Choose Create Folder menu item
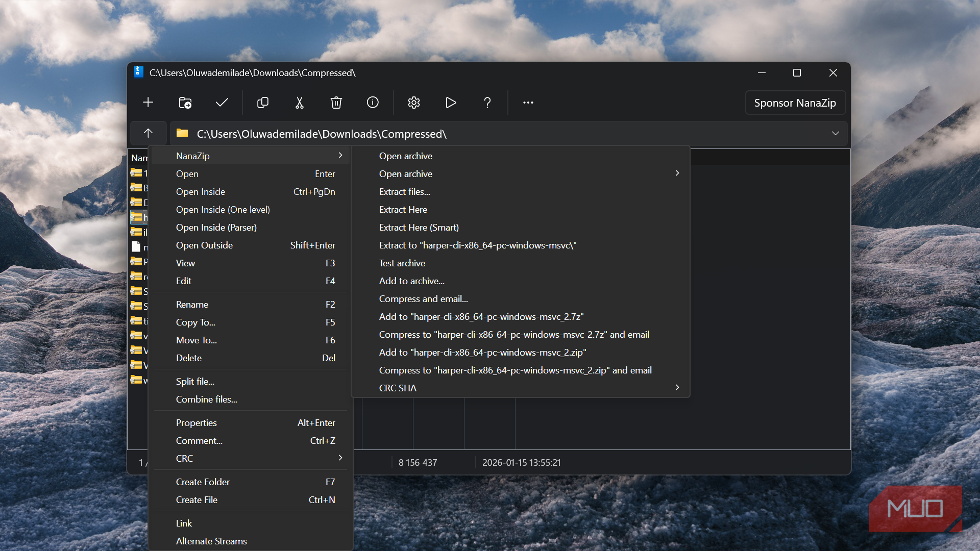980x551 pixels. [x=251, y=482]
